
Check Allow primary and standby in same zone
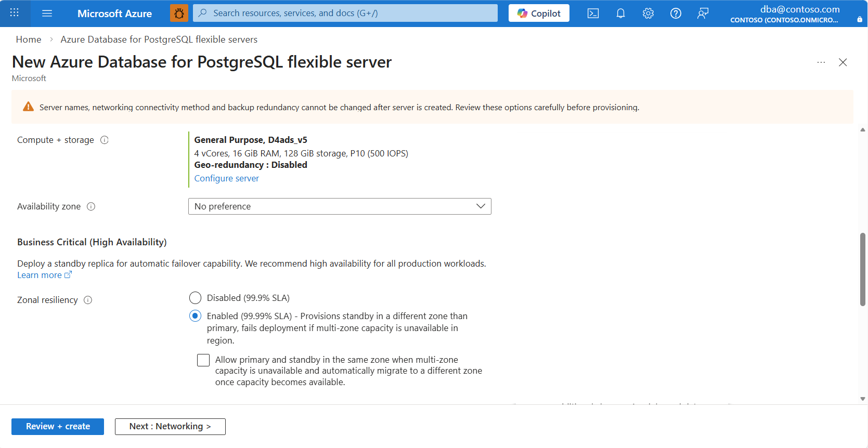[203, 360]
